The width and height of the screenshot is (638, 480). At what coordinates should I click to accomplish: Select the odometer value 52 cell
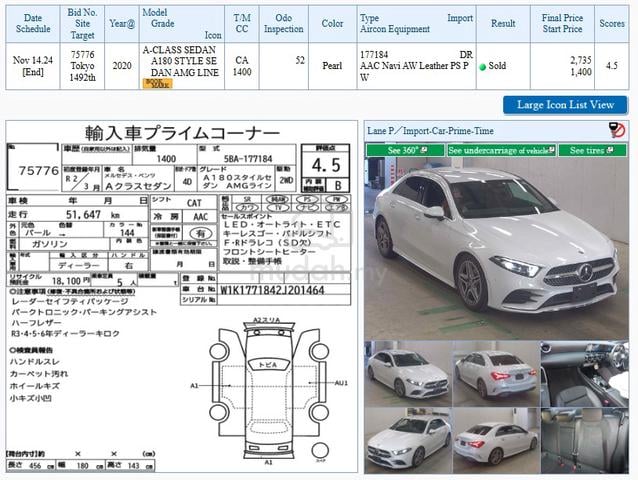[284, 66]
